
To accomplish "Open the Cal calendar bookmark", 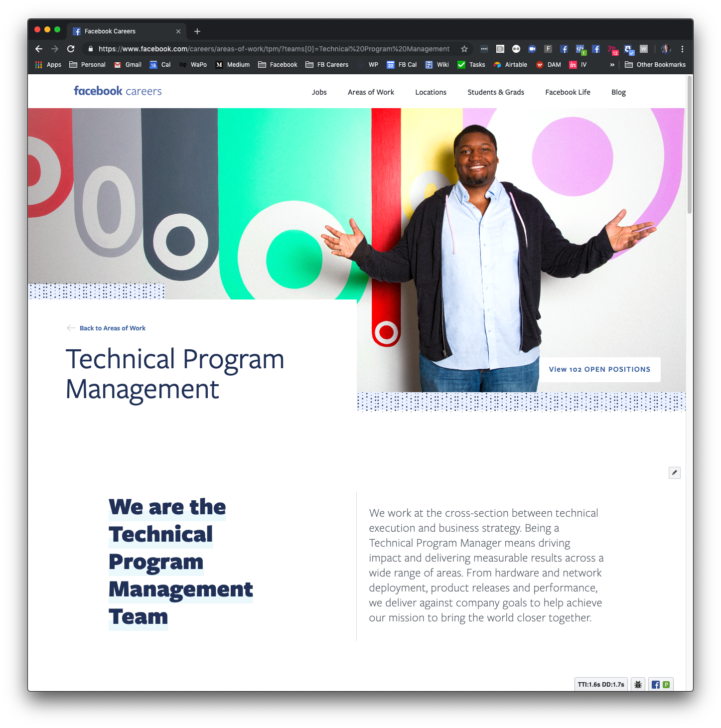I will pos(160,65).
